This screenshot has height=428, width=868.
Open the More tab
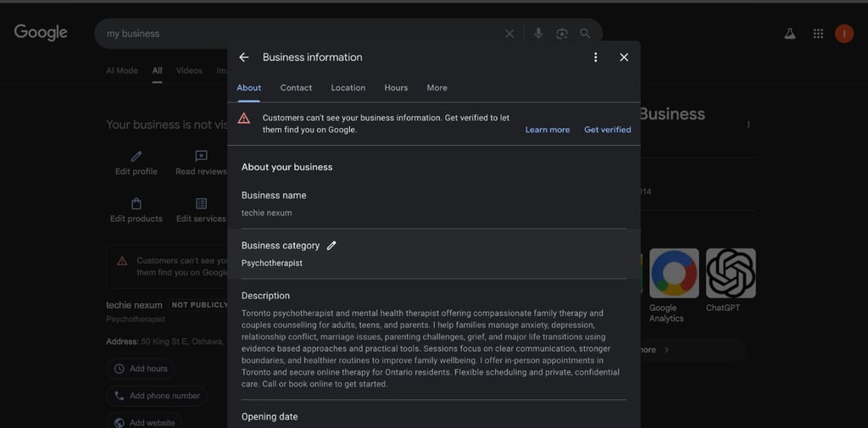(x=437, y=87)
